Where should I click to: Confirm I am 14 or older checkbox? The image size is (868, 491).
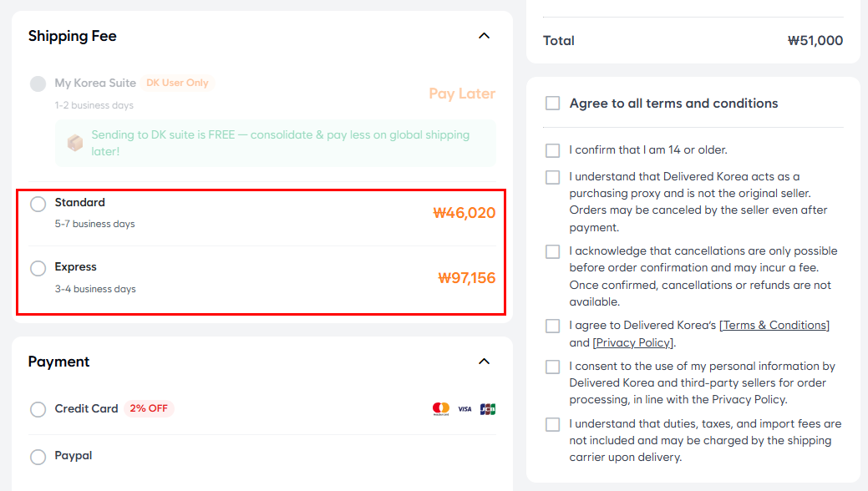point(552,150)
